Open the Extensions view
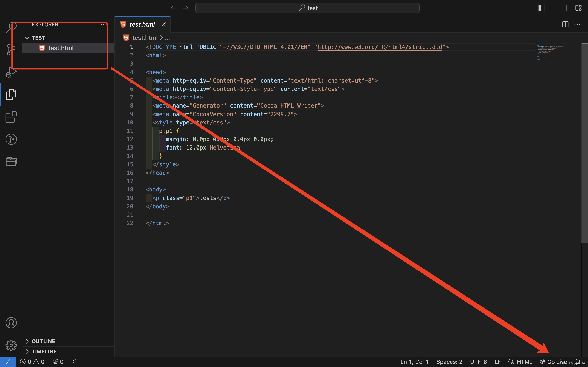588x367 pixels. tap(11, 117)
